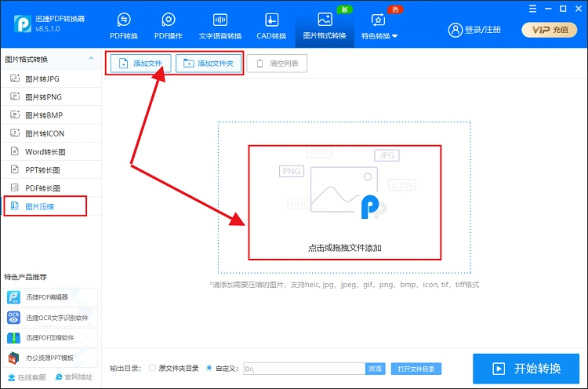Click the 添加文件夹 button

(209, 64)
